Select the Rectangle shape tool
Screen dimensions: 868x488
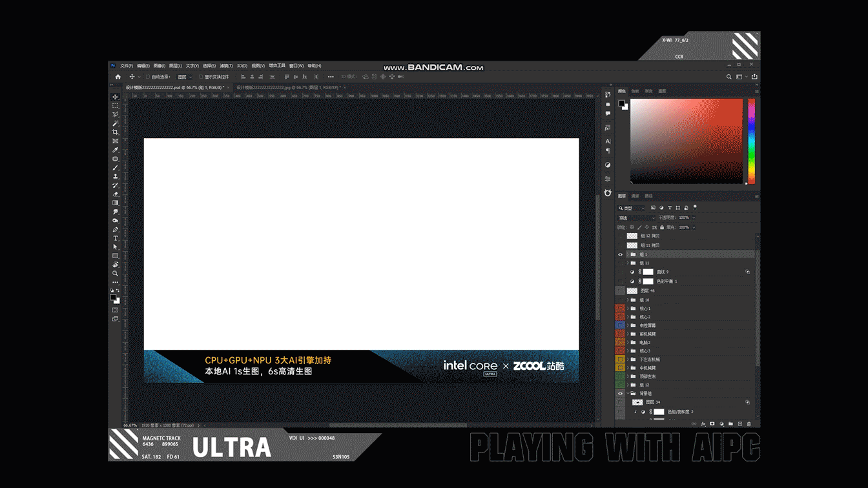116,256
